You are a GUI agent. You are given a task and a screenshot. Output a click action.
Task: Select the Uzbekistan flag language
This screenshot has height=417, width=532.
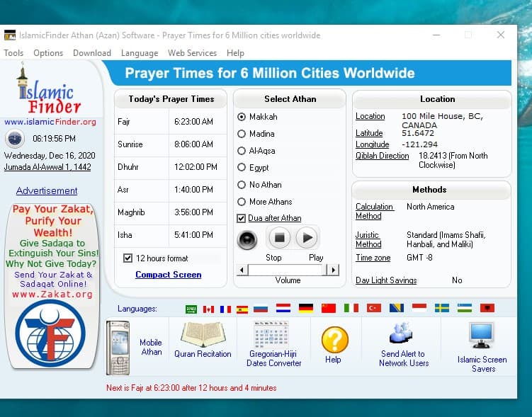[x=465, y=308]
